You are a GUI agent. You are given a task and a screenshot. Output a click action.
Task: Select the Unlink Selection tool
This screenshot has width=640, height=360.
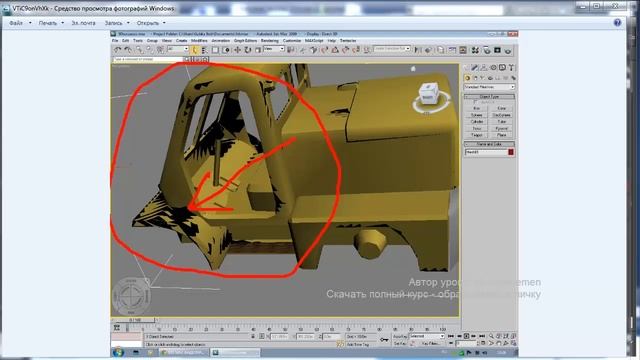(x=150, y=50)
